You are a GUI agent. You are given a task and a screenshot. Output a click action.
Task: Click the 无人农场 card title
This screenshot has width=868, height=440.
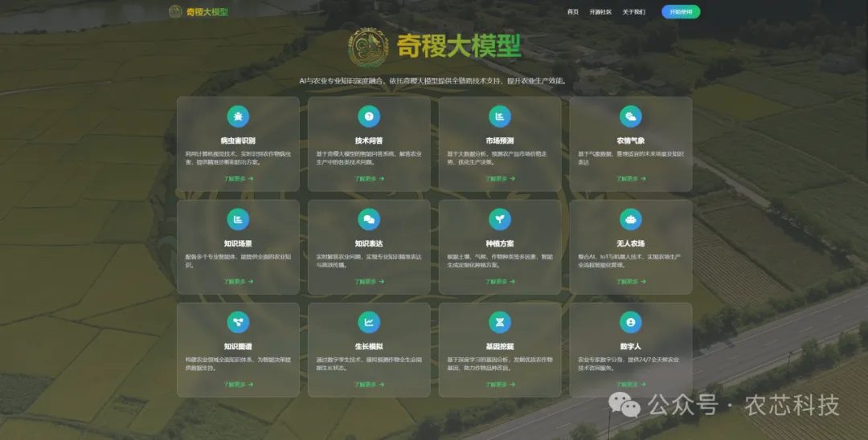coord(631,243)
